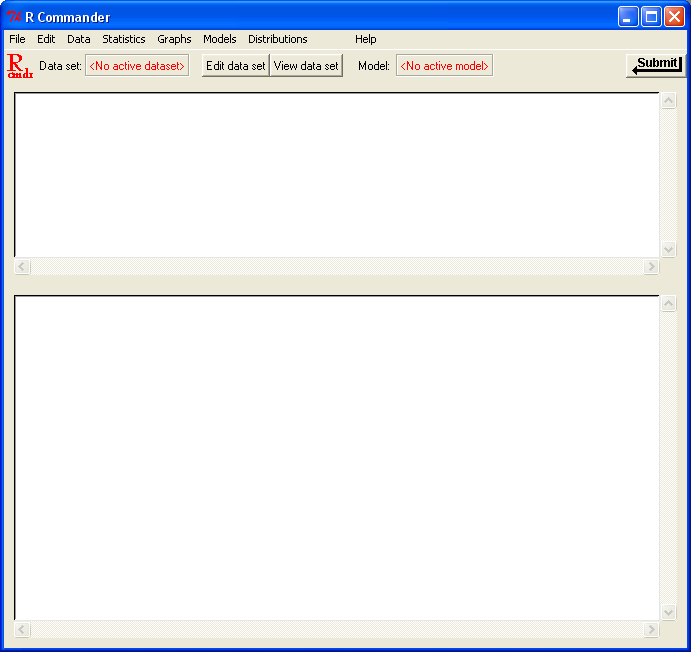Click inside the lower output window
The image size is (691, 652).
pos(337,458)
